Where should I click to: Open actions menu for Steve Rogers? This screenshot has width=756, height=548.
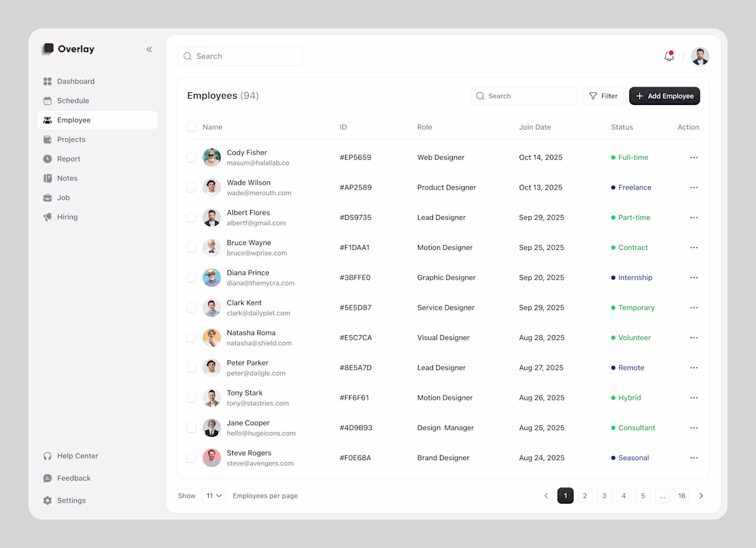pyautogui.click(x=693, y=458)
